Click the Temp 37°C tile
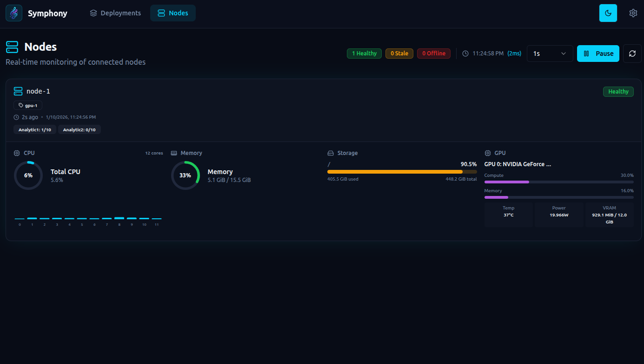Screen dimensions: 644x364 coord(509,215)
